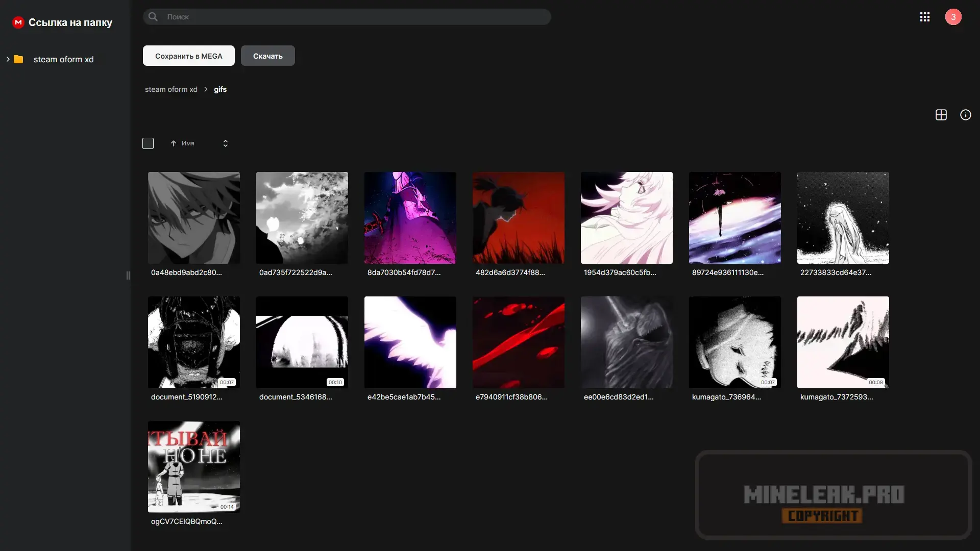Switch view using the grid layout icon

[941, 115]
